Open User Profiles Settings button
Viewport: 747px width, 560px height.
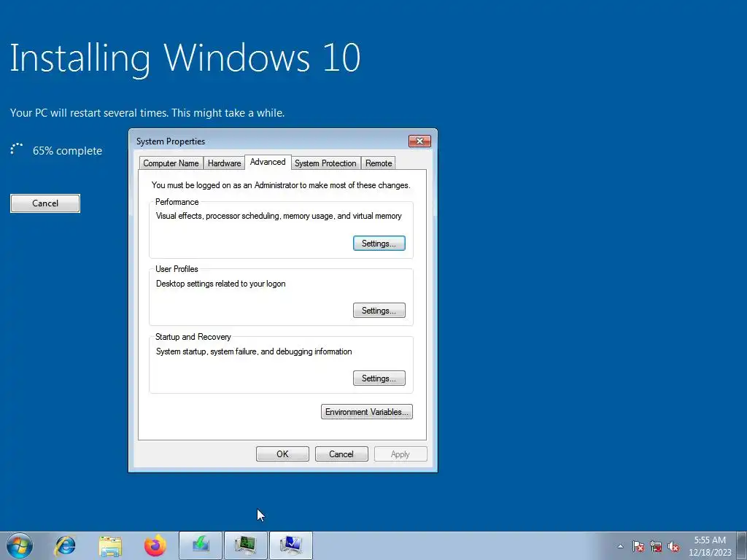point(379,311)
